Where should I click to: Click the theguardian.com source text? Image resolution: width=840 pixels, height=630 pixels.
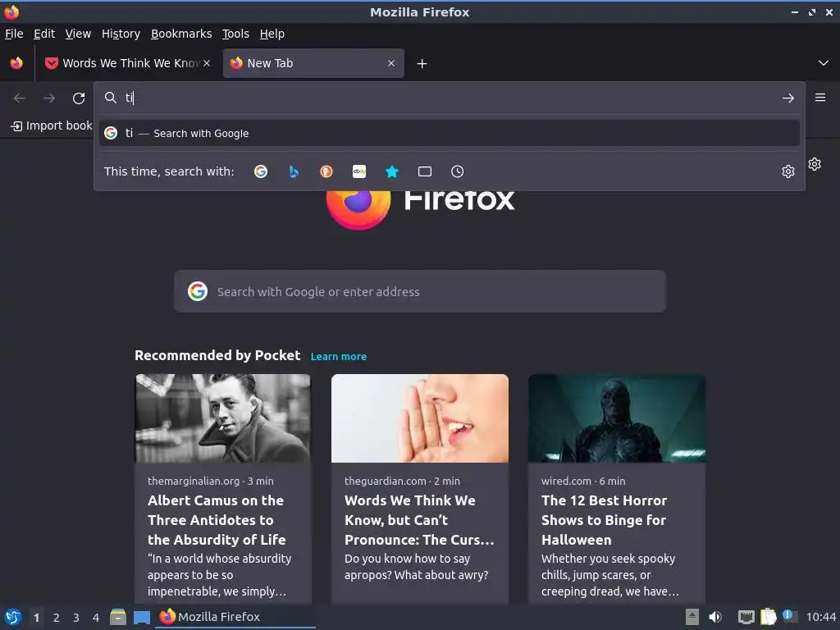click(386, 481)
